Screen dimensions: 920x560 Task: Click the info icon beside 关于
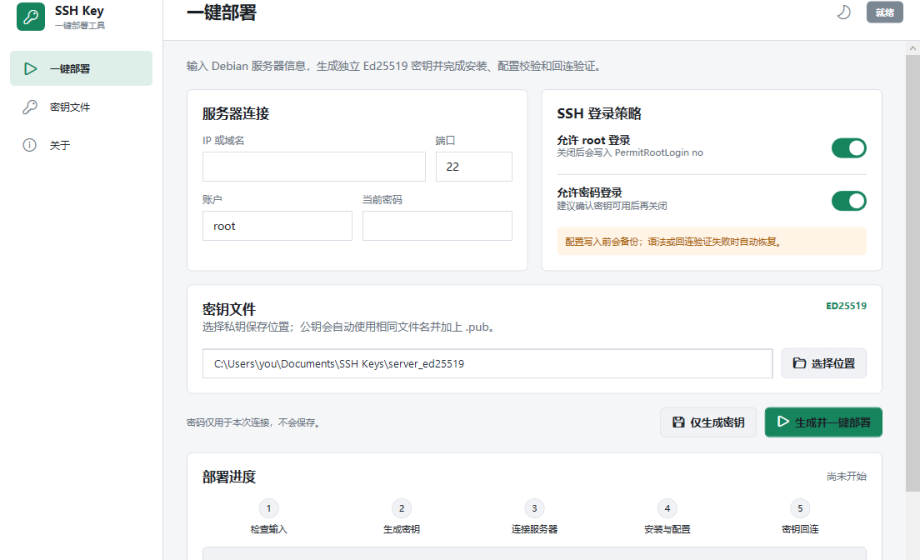pos(29,145)
